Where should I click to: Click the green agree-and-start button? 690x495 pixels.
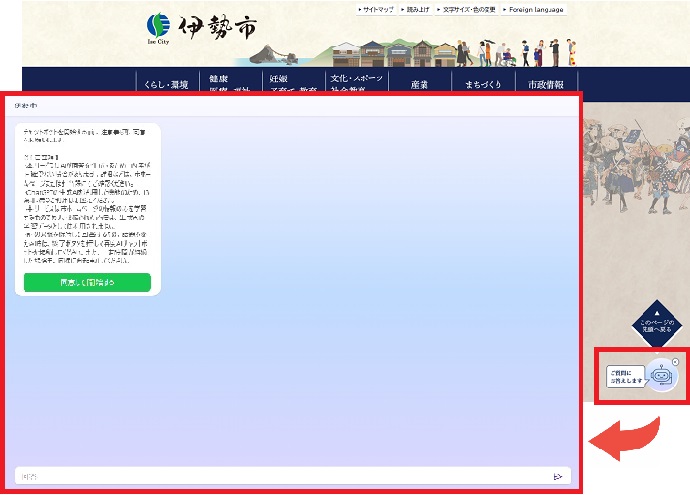click(x=87, y=282)
